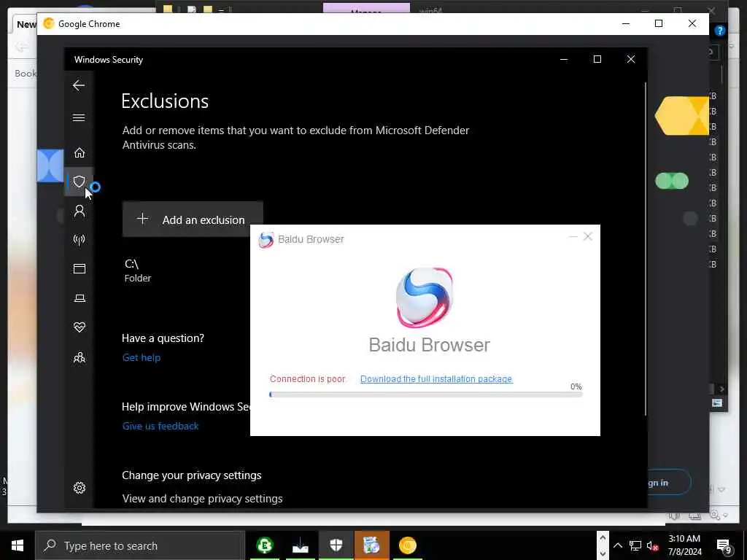Open App & browser control window icon

[x=79, y=269]
